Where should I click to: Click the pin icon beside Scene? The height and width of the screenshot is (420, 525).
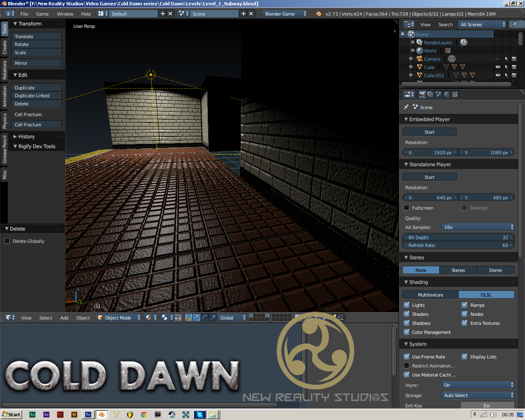[406, 107]
